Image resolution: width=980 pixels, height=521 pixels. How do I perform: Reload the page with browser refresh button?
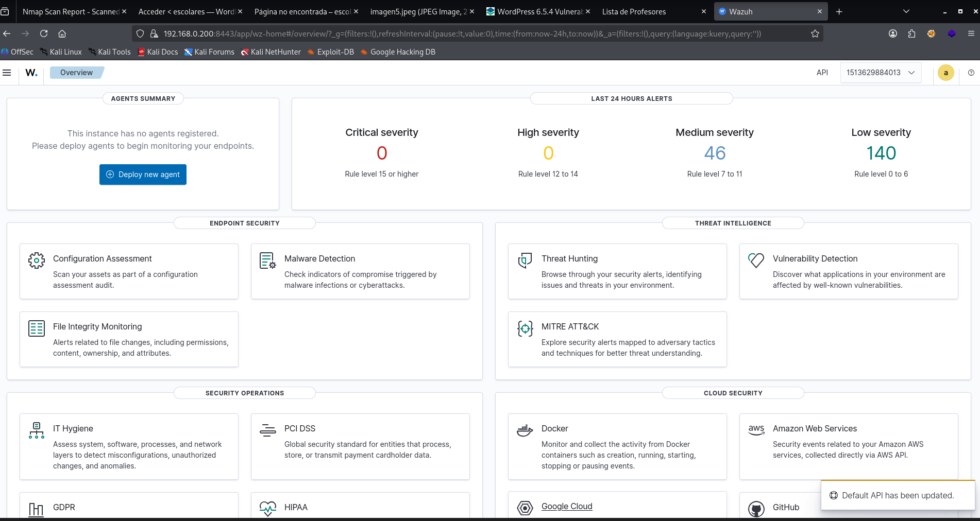[44, 33]
